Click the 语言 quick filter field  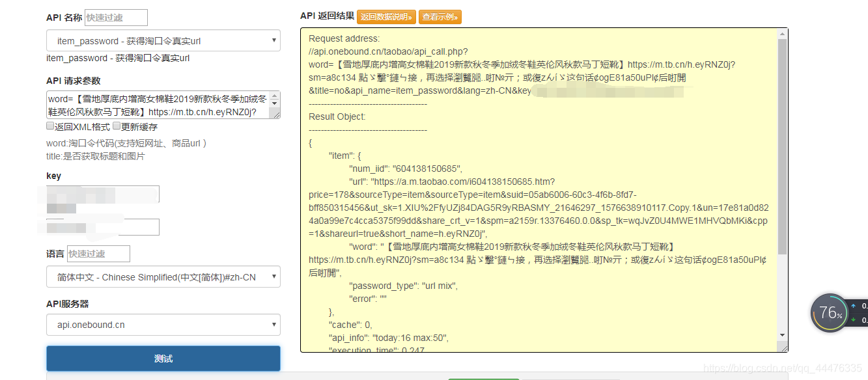click(x=98, y=254)
